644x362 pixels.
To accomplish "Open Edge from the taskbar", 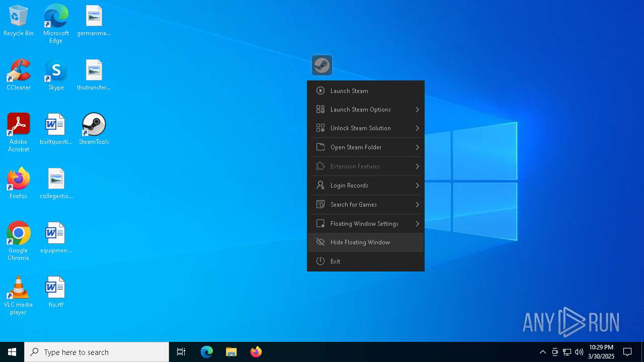I will (x=207, y=352).
